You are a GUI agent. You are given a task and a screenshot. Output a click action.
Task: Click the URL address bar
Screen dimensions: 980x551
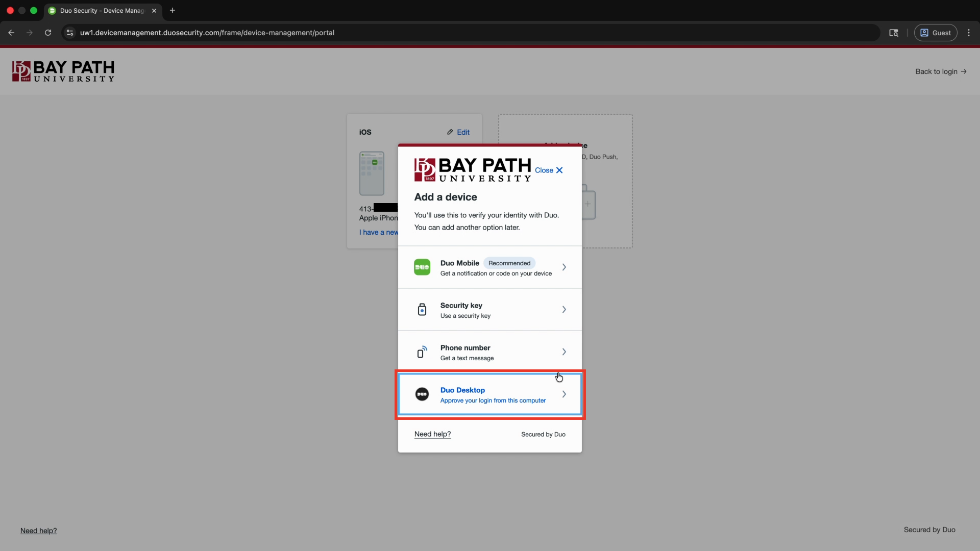point(470,33)
